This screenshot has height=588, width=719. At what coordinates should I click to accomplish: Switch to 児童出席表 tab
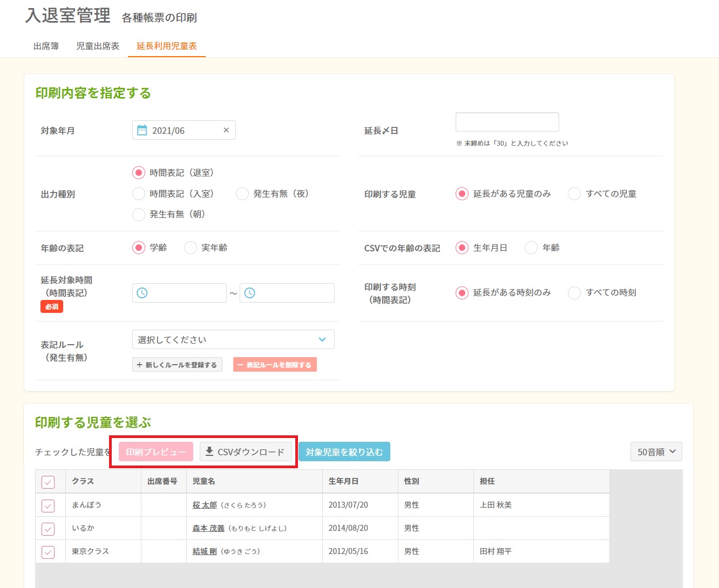pyautogui.click(x=98, y=46)
